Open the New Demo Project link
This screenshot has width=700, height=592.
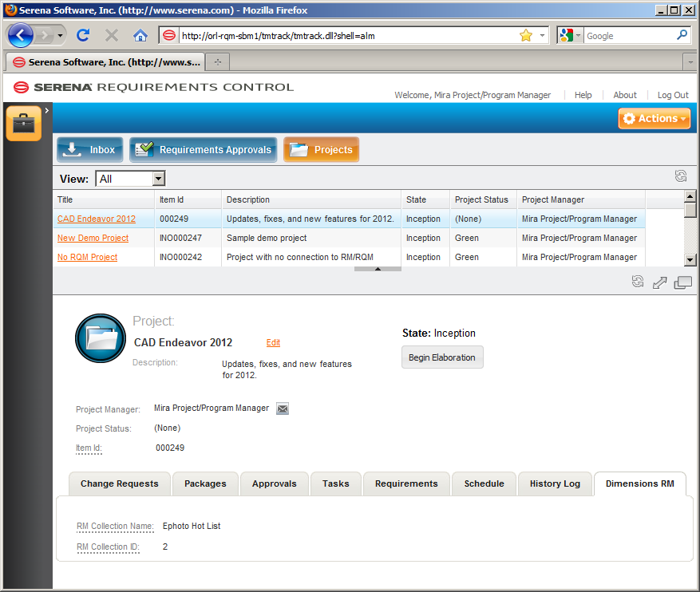click(93, 239)
